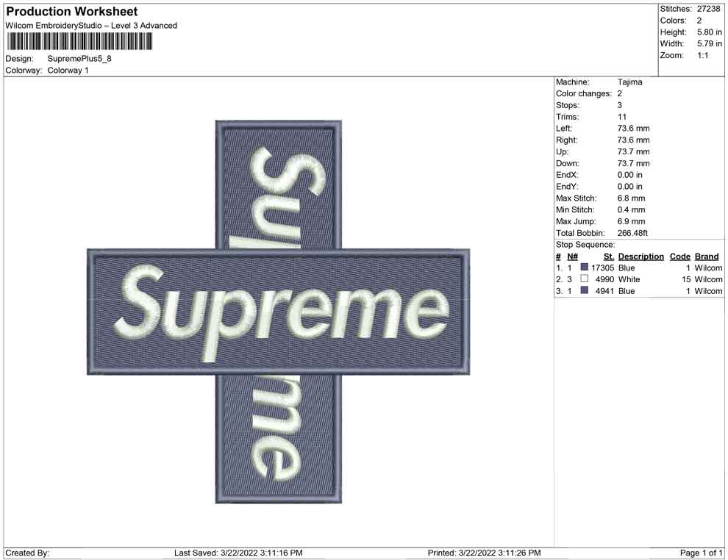
Task: Click the Width value 5.79 in
Action: pos(709,43)
